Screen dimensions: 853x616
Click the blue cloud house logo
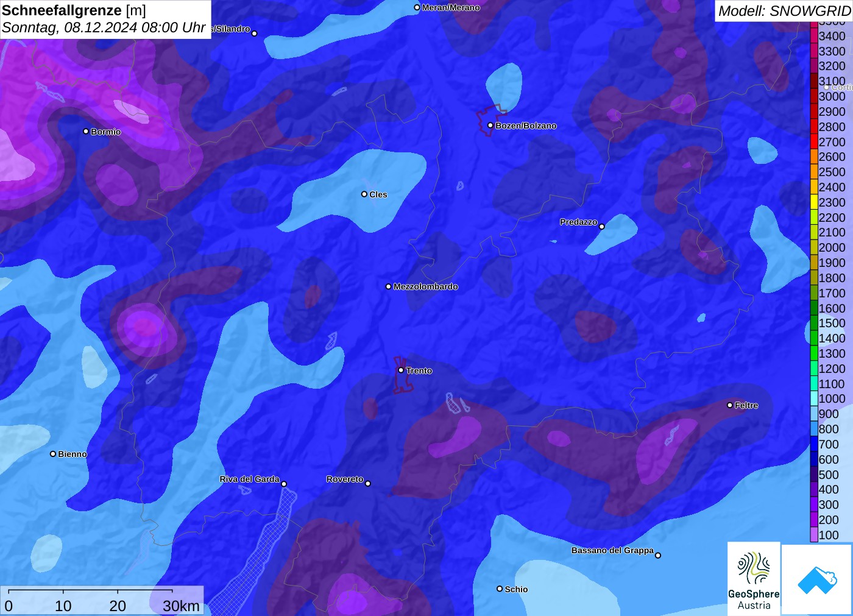pyautogui.click(x=817, y=579)
